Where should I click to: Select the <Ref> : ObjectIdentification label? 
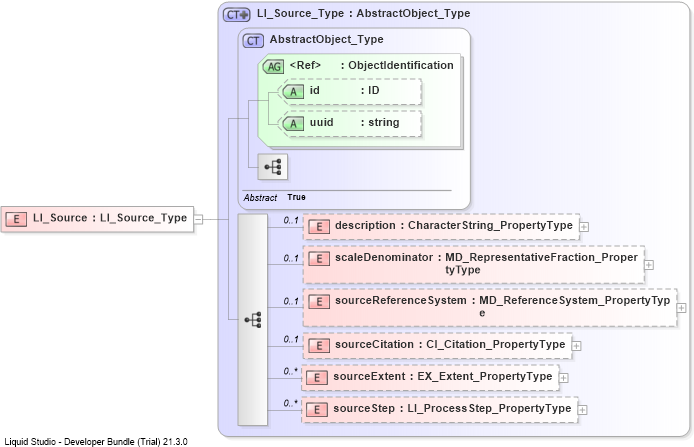tap(371, 66)
